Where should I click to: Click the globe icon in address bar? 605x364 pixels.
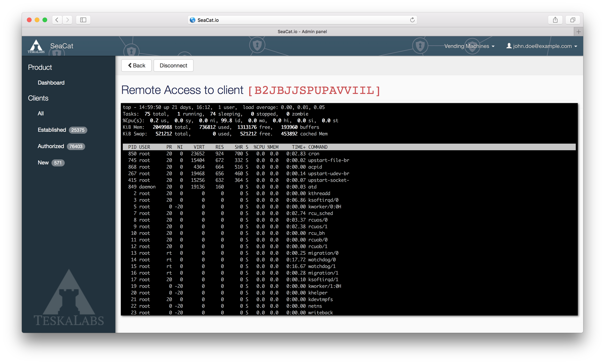pyautogui.click(x=193, y=20)
